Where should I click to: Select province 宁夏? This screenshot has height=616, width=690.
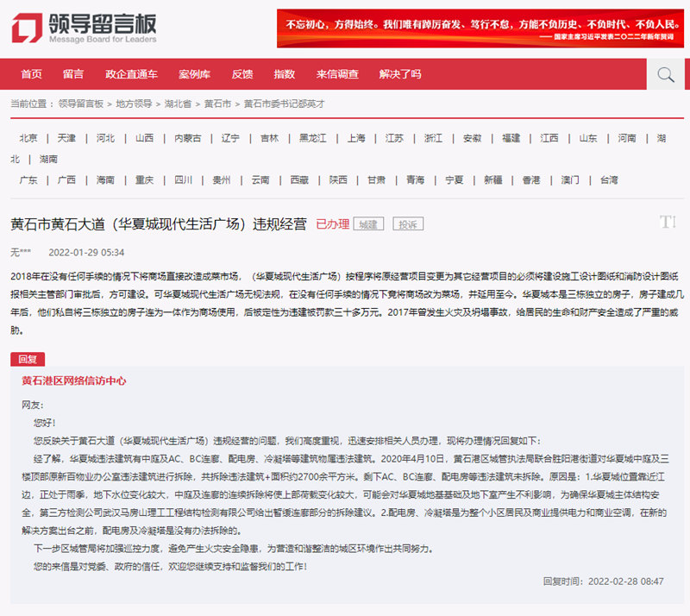tap(455, 180)
